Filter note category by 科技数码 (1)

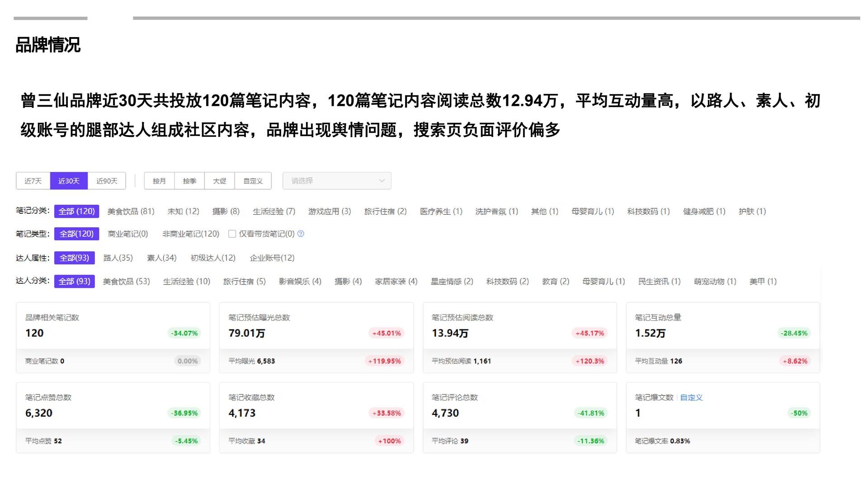tap(648, 211)
